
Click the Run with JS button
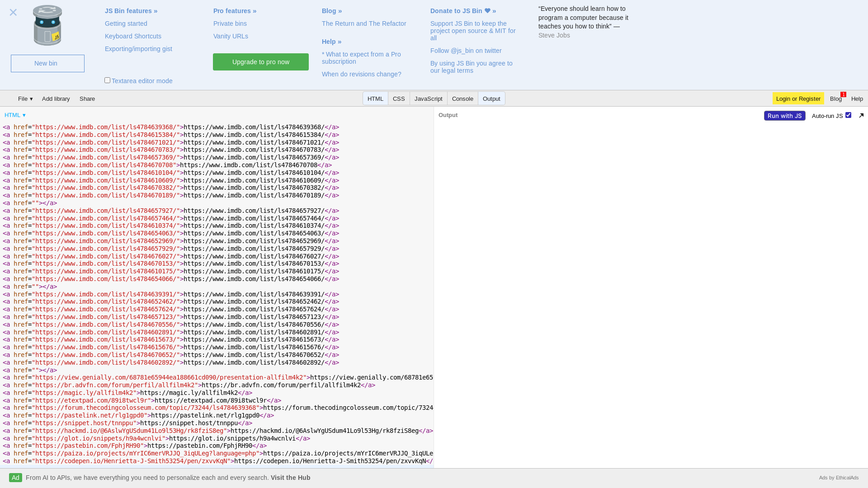784,116
